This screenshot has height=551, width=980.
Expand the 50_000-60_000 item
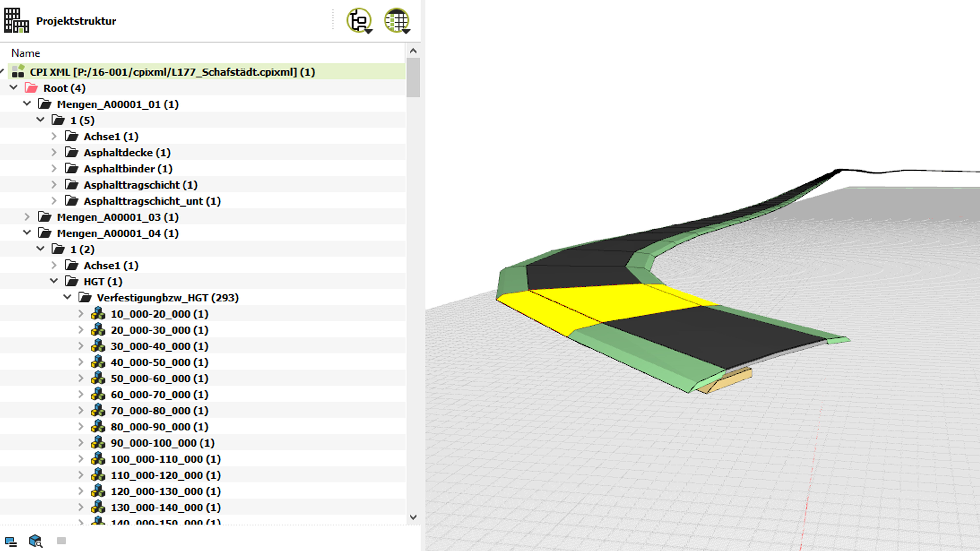click(81, 378)
